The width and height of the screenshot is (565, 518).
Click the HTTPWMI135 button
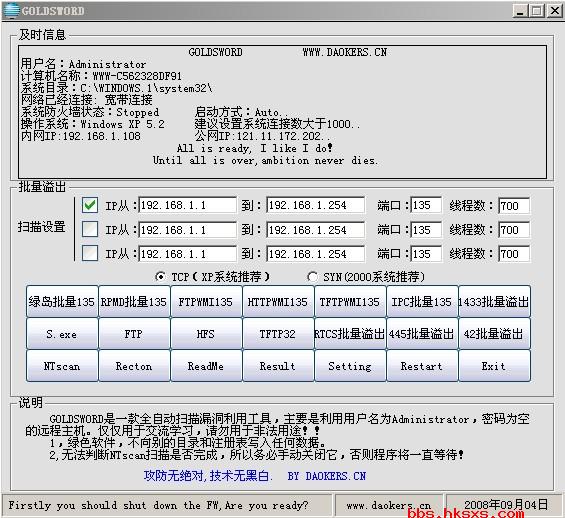click(x=278, y=302)
